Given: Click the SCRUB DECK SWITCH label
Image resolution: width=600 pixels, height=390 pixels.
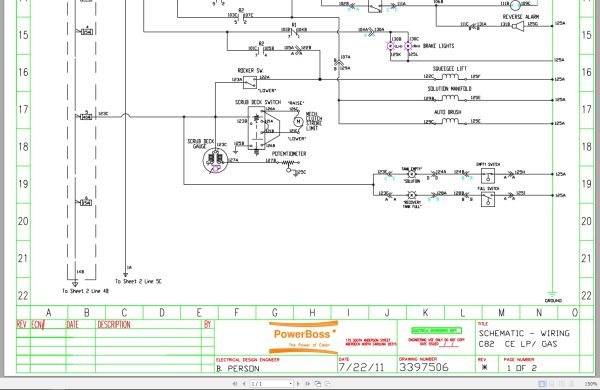Looking at the screenshot, I should [x=258, y=102].
